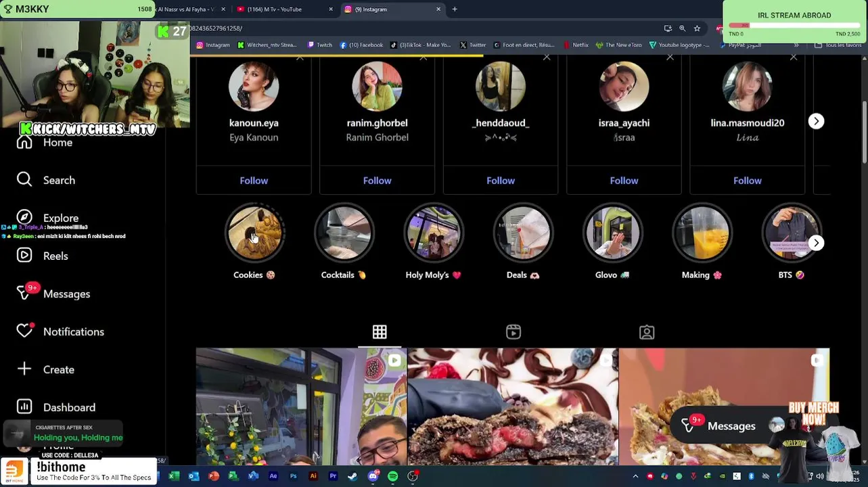
Task: Open the Cookies story highlight
Action: (x=254, y=233)
